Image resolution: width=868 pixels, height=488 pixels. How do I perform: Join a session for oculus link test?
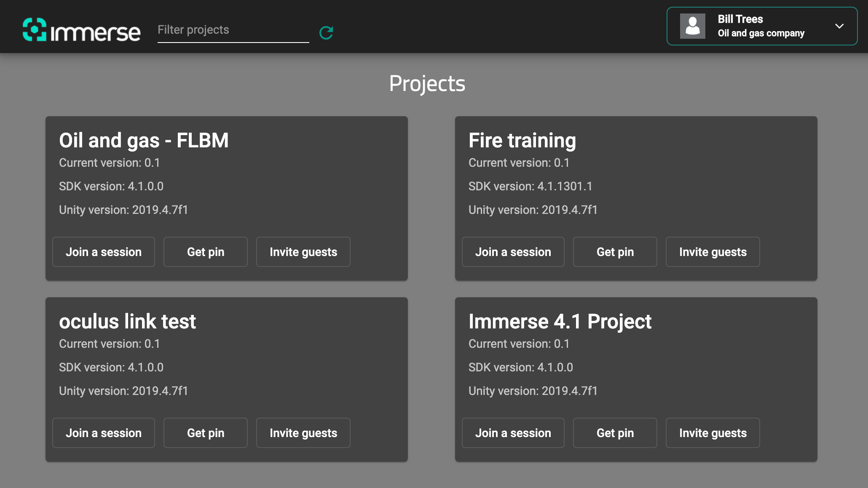pos(104,433)
